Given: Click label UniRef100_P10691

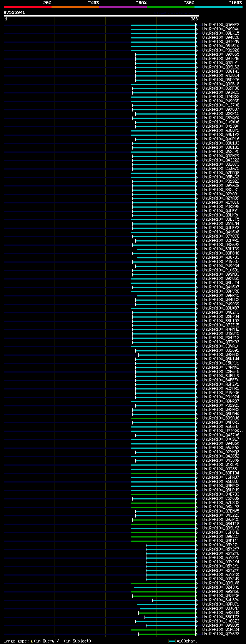Looking at the screenshot, I should coord(221,270).
